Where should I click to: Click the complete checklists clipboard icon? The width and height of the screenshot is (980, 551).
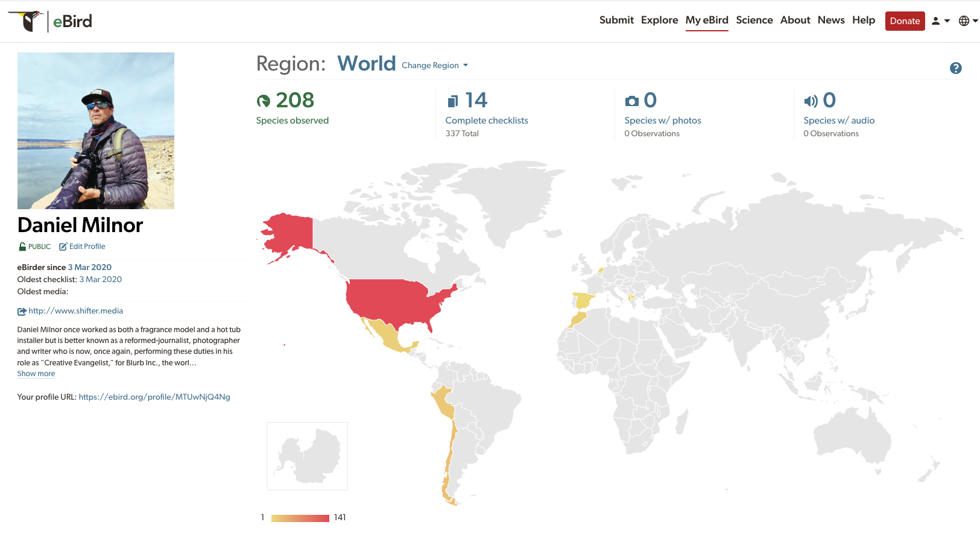pyautogui.click(x=452, y=101)
